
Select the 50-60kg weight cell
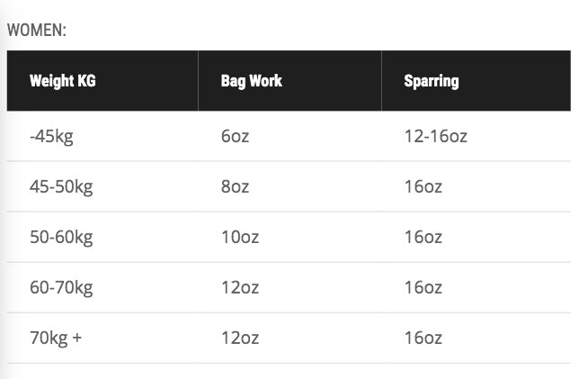coord(61,238)
